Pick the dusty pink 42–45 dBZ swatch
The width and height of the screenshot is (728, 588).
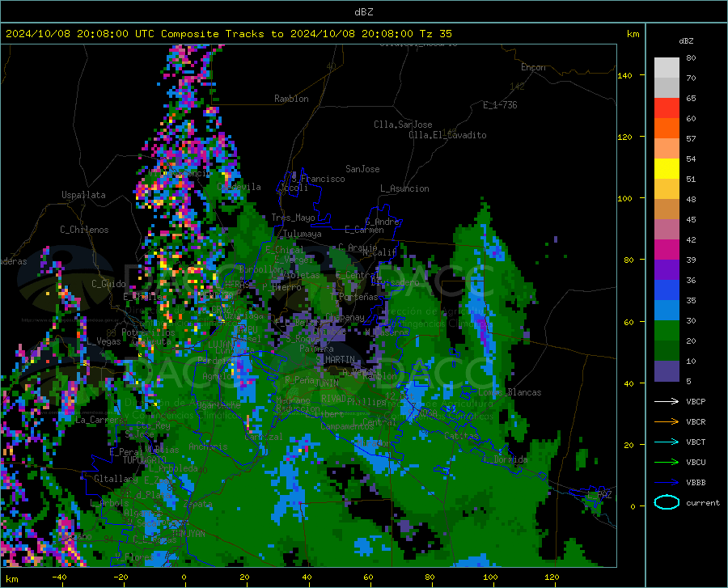point(667,230)
